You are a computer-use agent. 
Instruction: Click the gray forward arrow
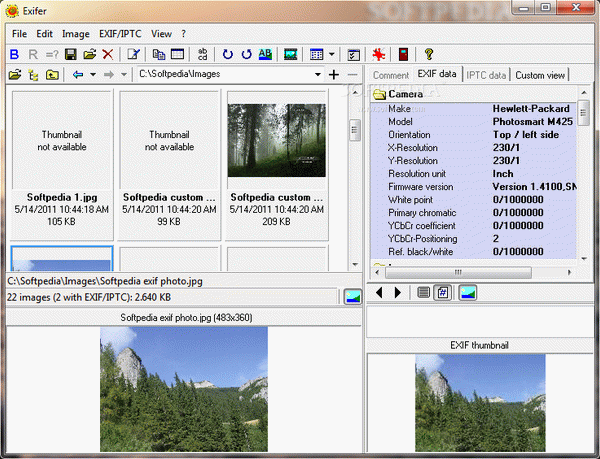[109, 75]
